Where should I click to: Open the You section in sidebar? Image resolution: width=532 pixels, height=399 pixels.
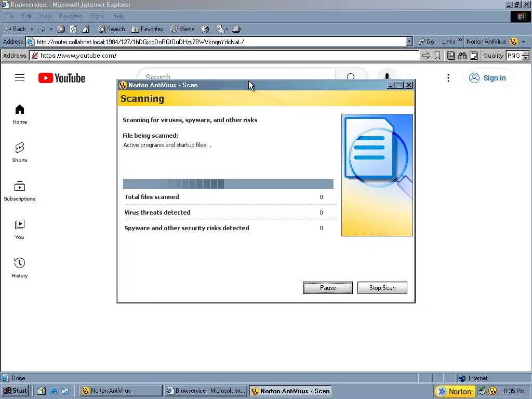click(x=20, y=230)
